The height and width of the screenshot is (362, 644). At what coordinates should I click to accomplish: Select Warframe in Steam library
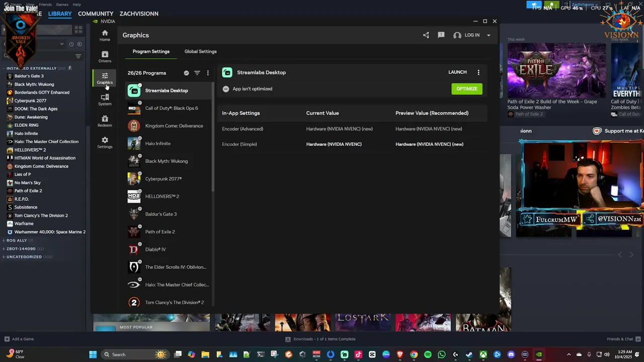(x=24, y=224)
